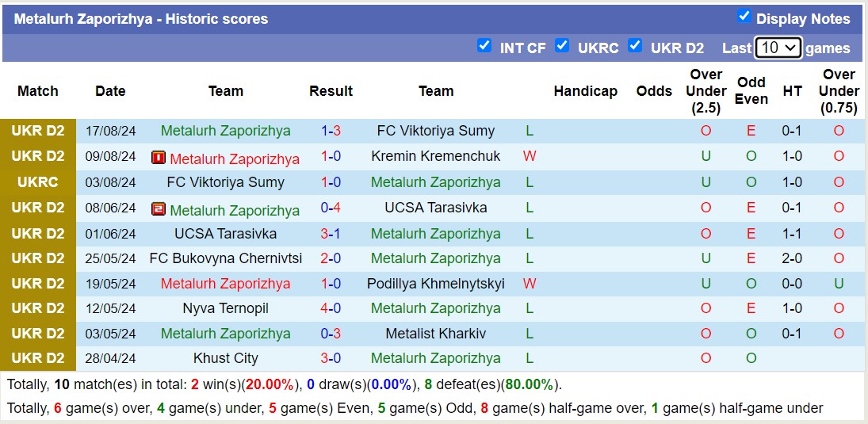Screen dimensions: 868x424
Task: Open the Last games count dropdown
Action: 778,48
